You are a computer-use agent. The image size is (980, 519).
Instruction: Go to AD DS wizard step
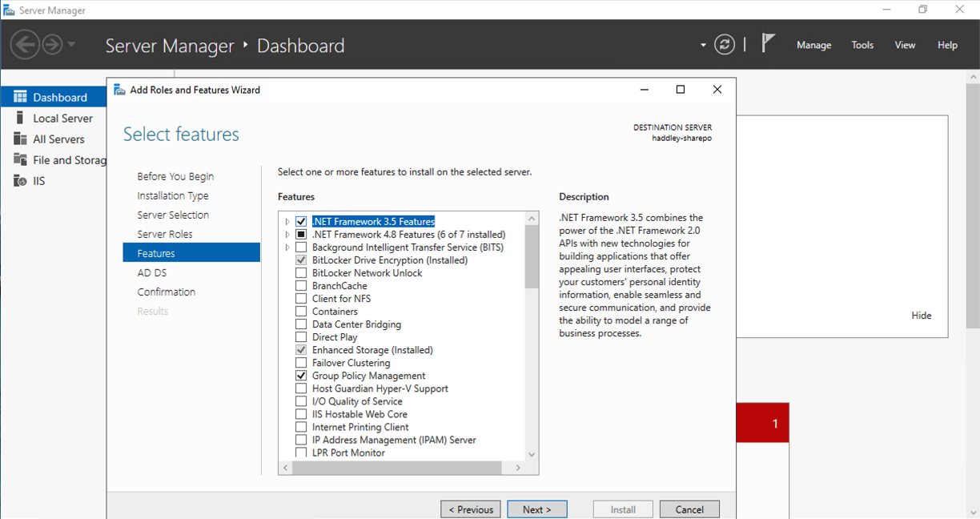point(152,272)
